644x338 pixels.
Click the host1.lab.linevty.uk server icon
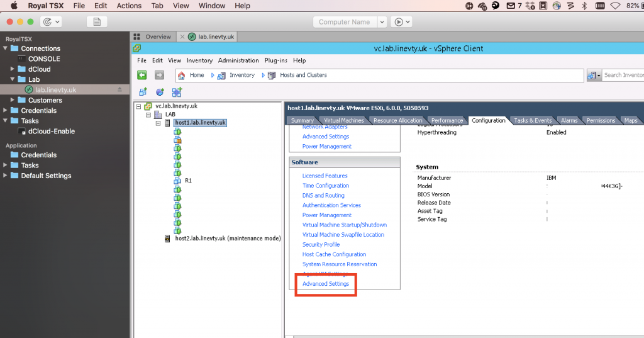(167, 123)
